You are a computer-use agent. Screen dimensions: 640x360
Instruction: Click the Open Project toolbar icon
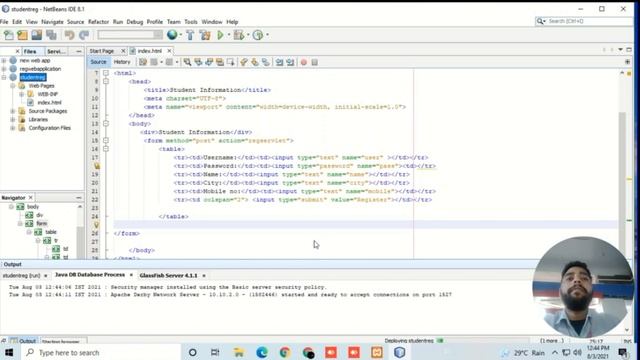pyautogui.click(x=37, y=35)
